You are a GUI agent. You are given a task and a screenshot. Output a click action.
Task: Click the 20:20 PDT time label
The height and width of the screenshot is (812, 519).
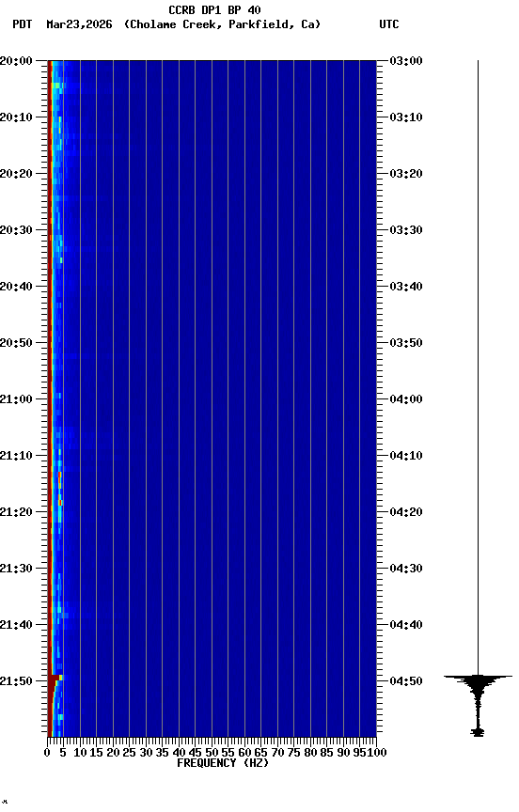16,174
